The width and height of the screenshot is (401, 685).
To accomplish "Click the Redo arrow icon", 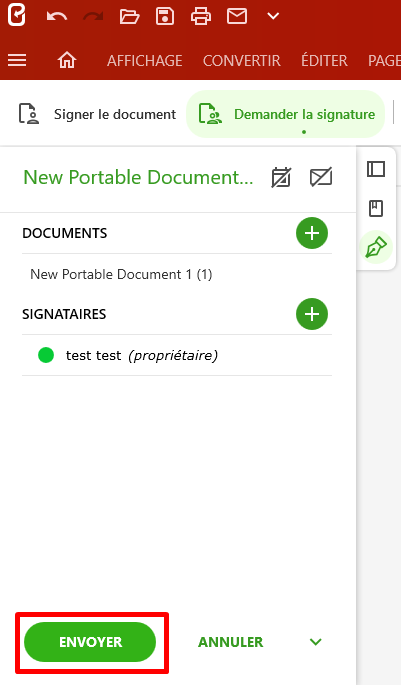I will coord(93,17).
